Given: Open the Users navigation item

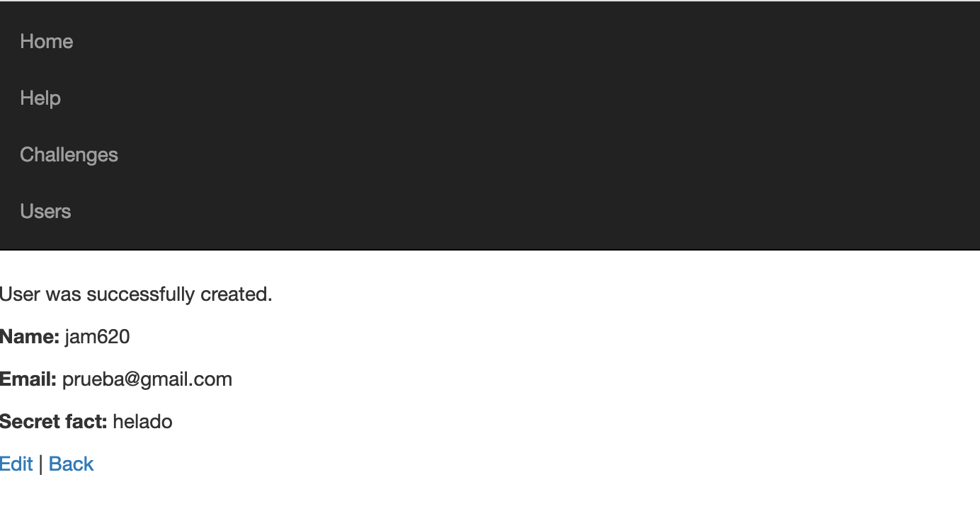Looking at the screenshot, I should (45, 211).
